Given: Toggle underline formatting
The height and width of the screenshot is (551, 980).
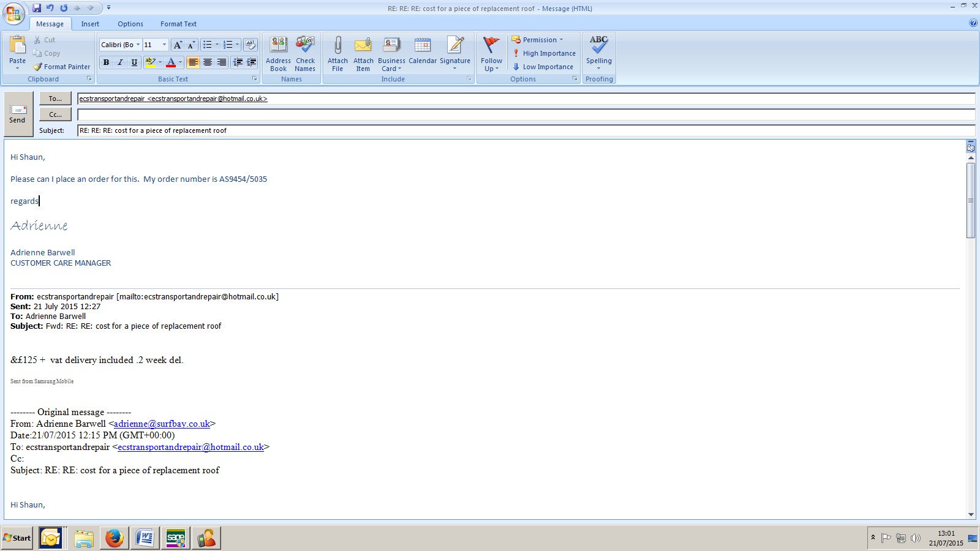Looking at the screenshot, I should [x=134, y=62].
